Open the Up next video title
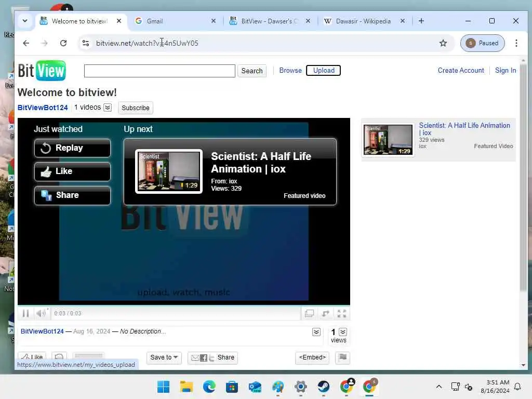This screenshot has width=532, height=399. point(261,163)
